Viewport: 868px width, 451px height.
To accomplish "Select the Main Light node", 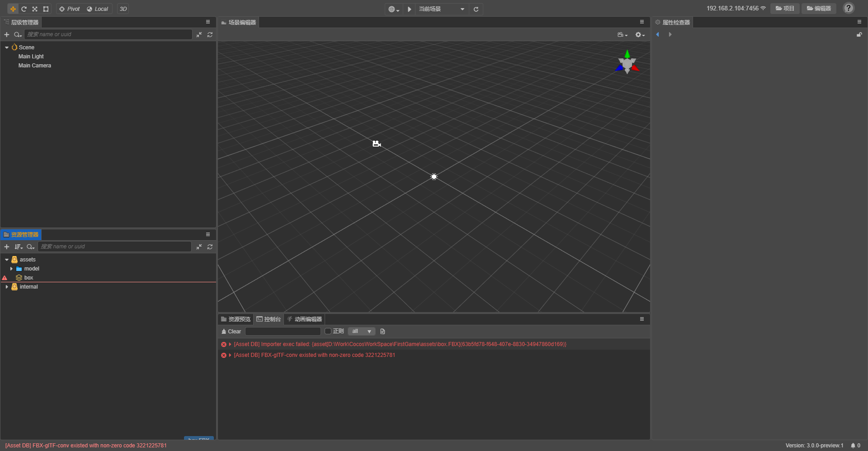I will click(31, 57).
